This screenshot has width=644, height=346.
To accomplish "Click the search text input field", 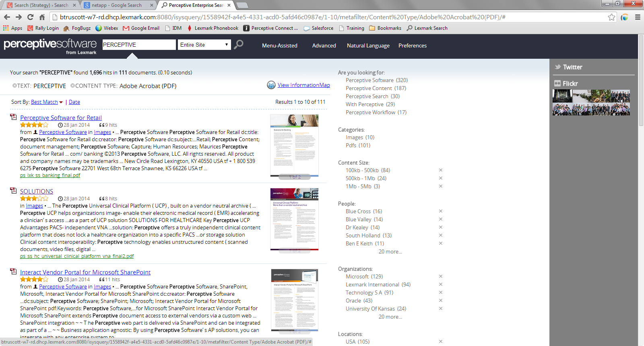I will tap(139, 45).
